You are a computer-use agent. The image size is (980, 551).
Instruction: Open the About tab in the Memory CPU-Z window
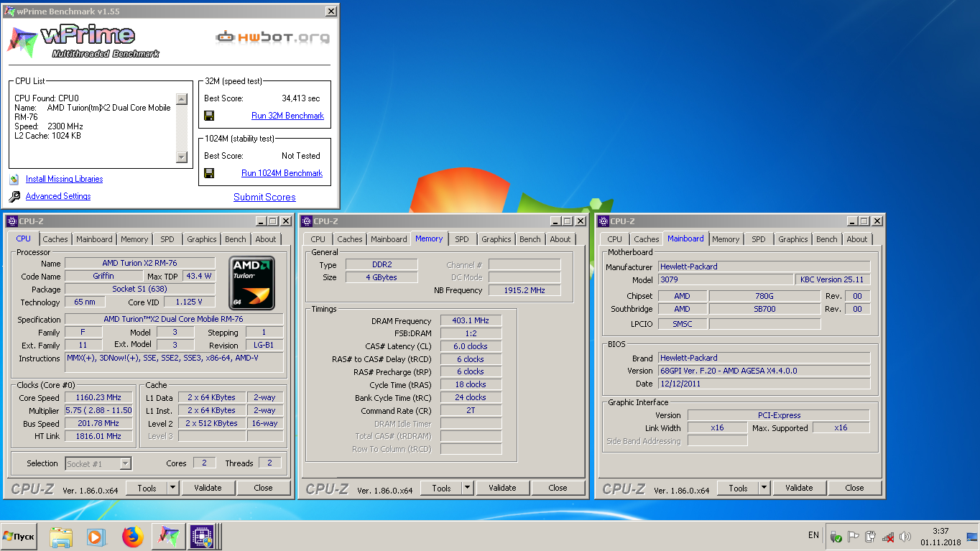[560, 239]
